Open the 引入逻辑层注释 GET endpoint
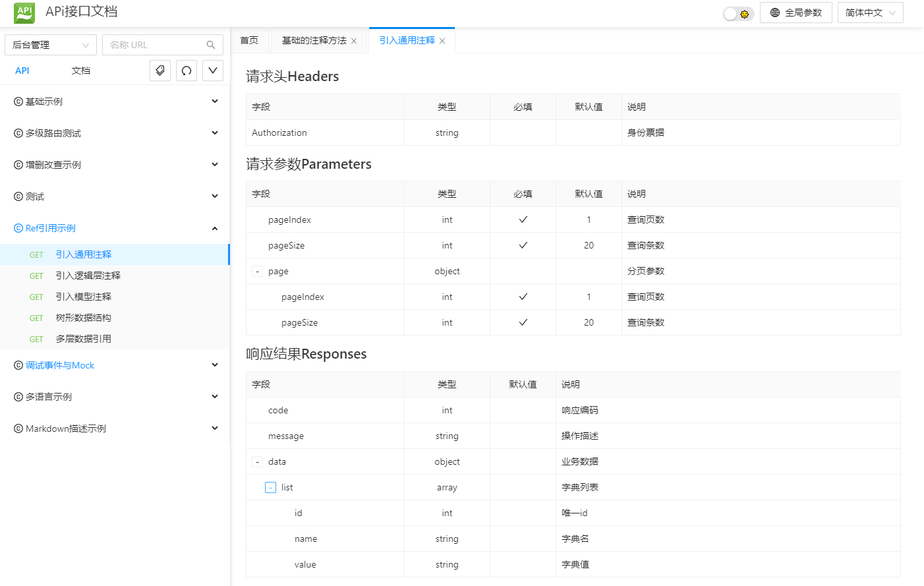Screen dimensions: 924x586 88,276
